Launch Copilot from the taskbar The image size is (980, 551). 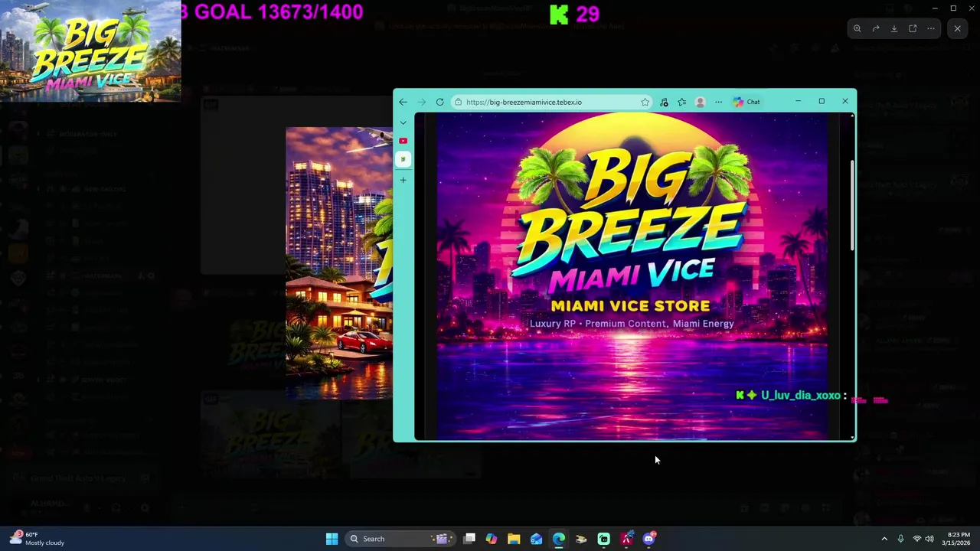(x=492, y=539)
